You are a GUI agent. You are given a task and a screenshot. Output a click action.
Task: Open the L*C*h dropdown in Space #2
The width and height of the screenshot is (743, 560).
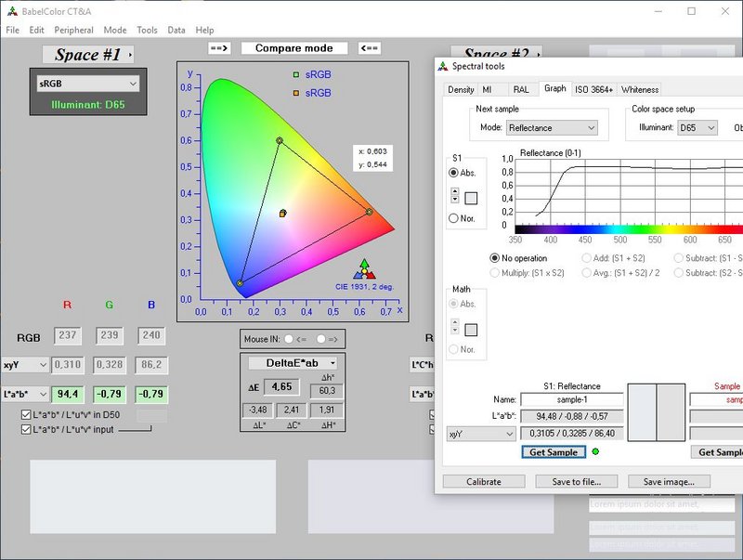pos(423,365)
